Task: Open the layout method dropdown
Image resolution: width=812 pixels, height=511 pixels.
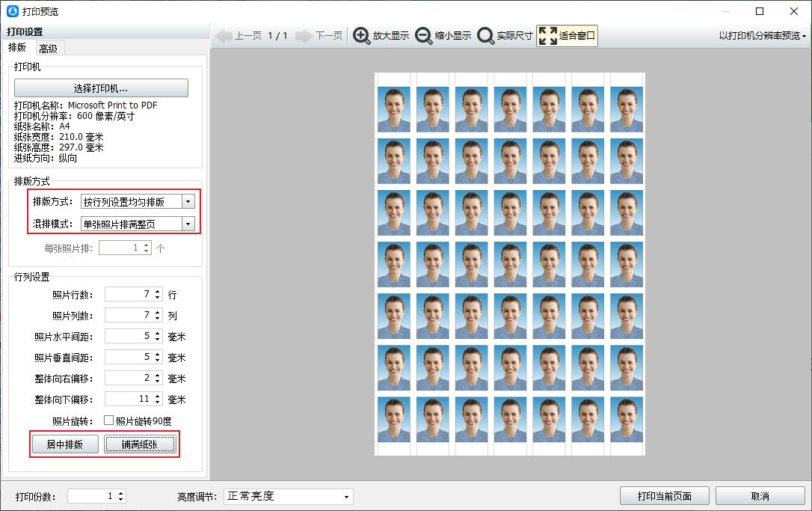Action: tap(188, 201)
